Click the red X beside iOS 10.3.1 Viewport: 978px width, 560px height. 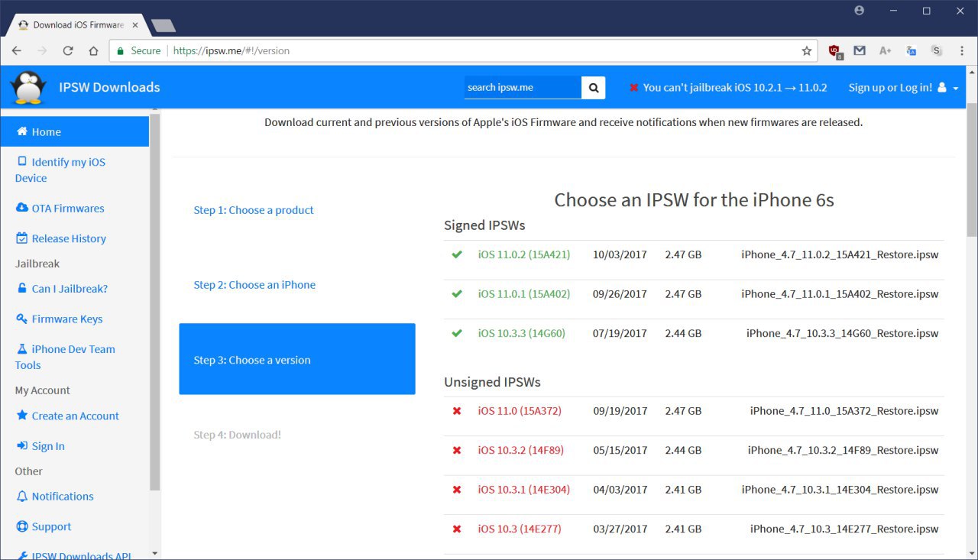[457, 490]
